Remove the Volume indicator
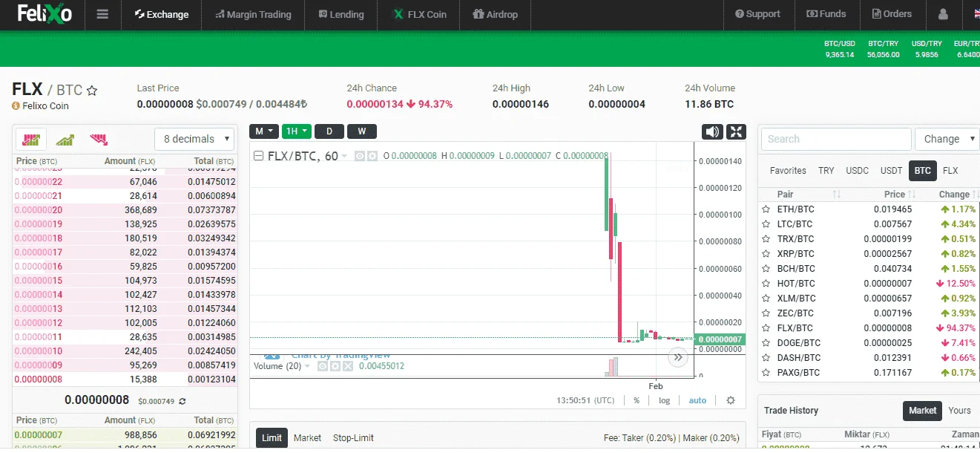Viewport: 980px width, 453px height. coord(347,366)
